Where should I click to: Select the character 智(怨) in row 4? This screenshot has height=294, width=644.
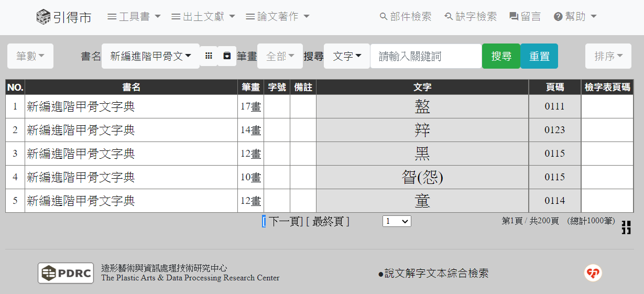(422, 177)
